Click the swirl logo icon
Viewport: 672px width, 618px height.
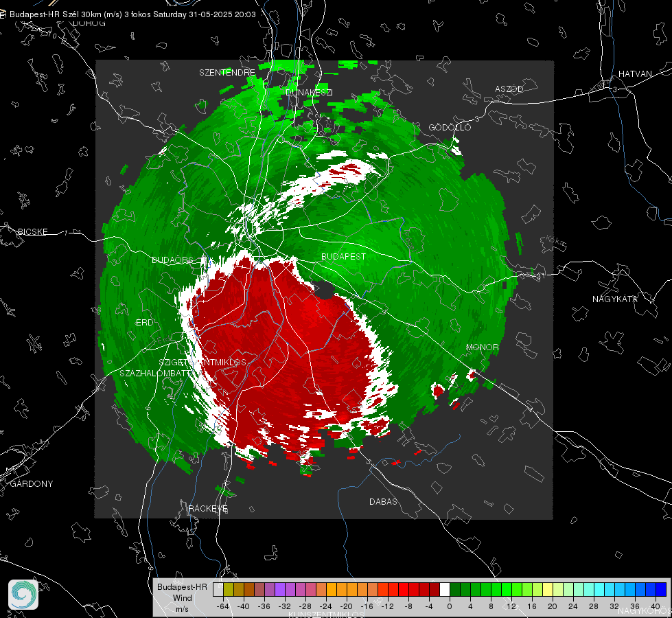tap(23, 595)
